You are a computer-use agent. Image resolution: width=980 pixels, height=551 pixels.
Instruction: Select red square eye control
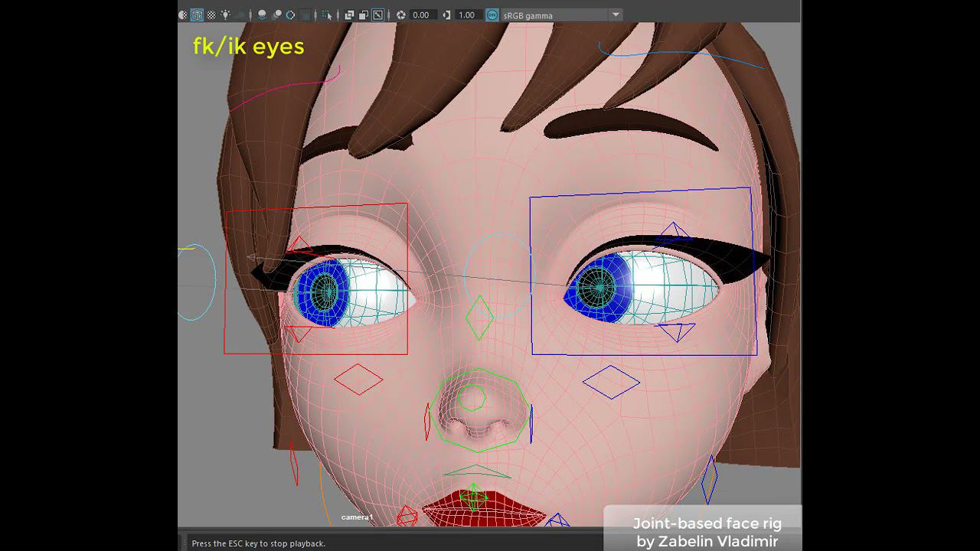(315, 279)
